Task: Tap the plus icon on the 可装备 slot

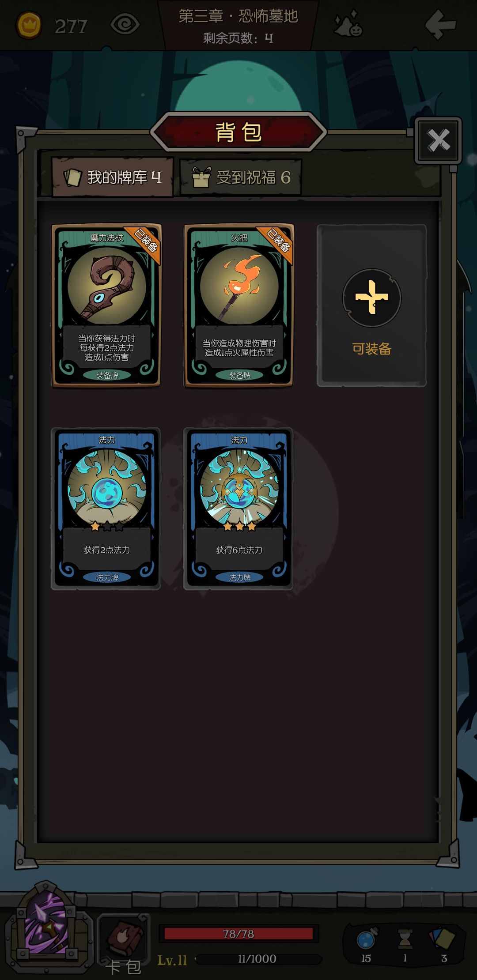Action: 372,298
